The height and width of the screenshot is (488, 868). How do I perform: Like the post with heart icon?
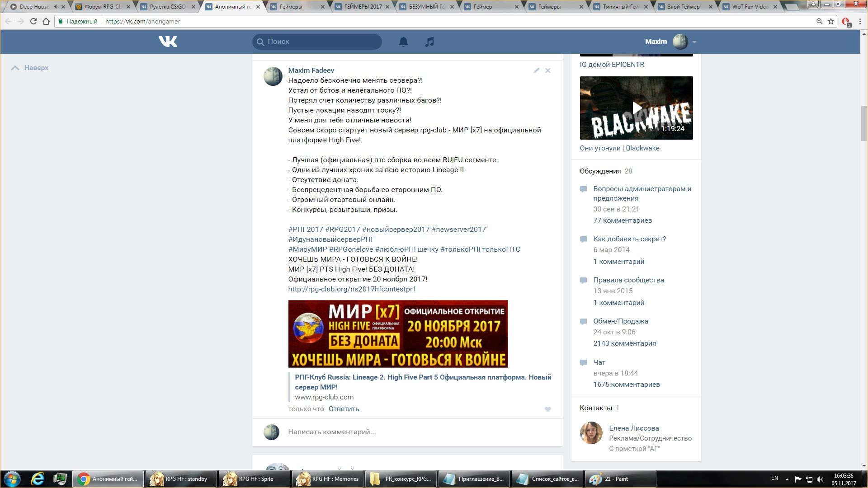click(547, 409)
